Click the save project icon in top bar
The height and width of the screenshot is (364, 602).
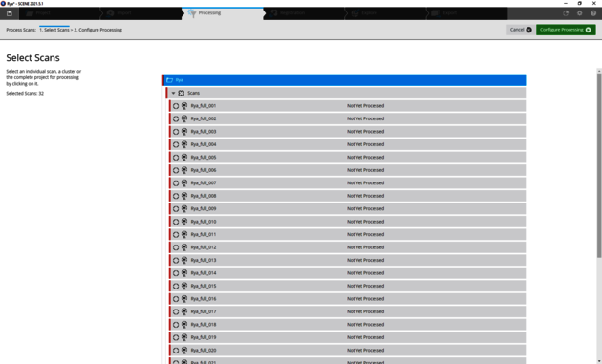[x=10, y=13]
